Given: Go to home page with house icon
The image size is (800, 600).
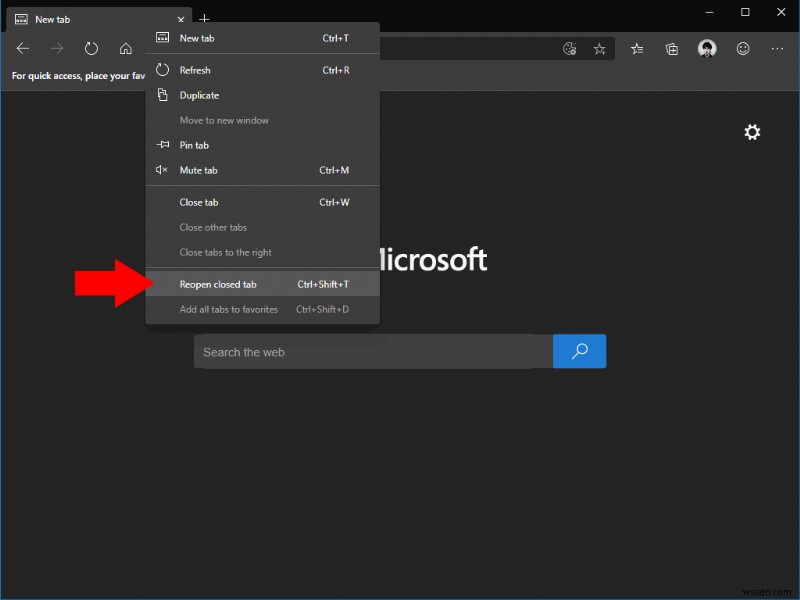Looking at the screenshot, I should click(x=126, y=47).
